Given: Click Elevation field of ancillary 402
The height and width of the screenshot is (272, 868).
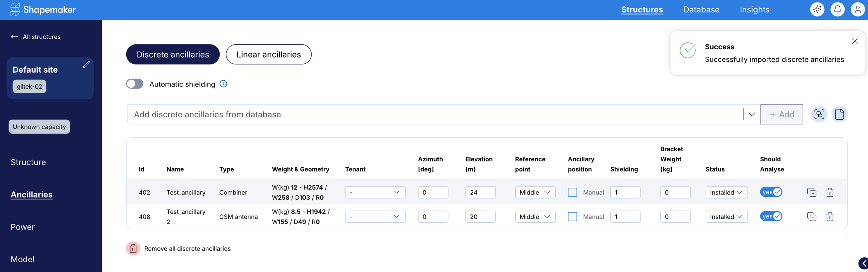Looking at the screenshot, I should (x=480, y=193).
